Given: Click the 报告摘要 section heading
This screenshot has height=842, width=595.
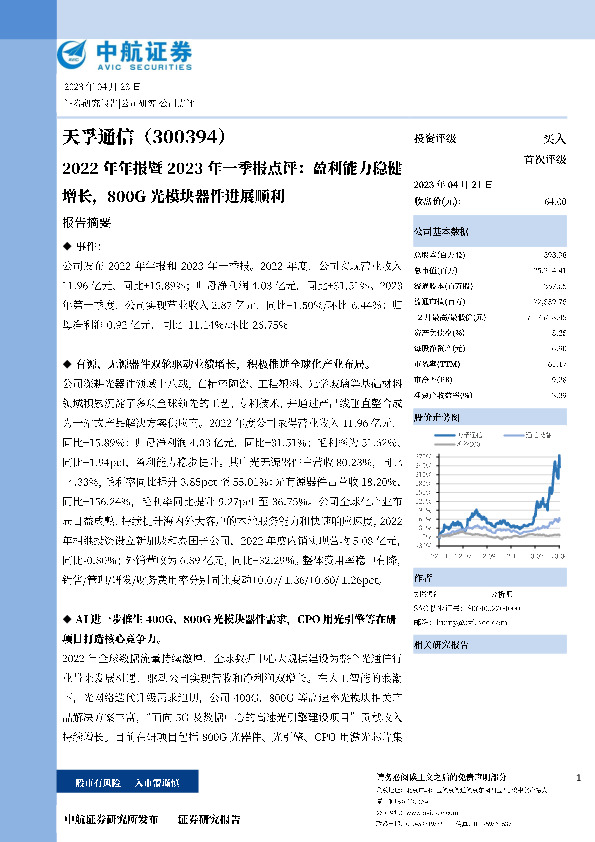Looking at the screenshot, I should pos(86,222).
